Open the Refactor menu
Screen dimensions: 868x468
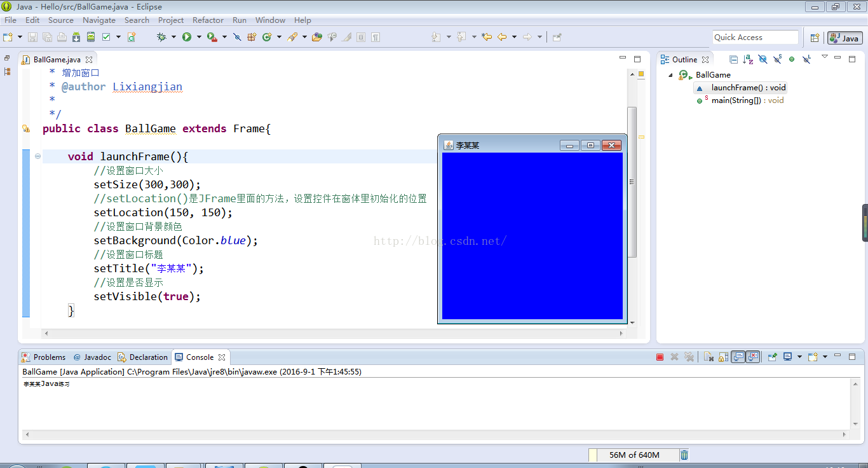click(208, 20)
